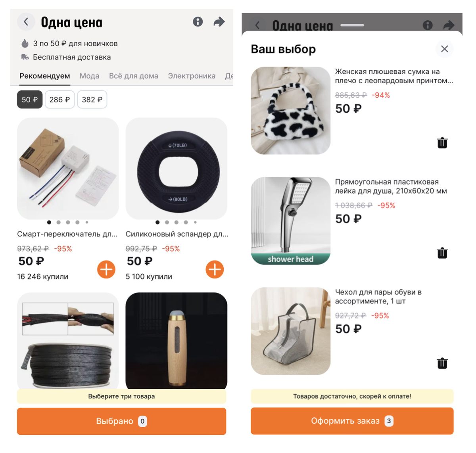The width and height of the screenshot is (476, 453).
Task: Select the 286 ₽ price filter
Action: [59, 100]
